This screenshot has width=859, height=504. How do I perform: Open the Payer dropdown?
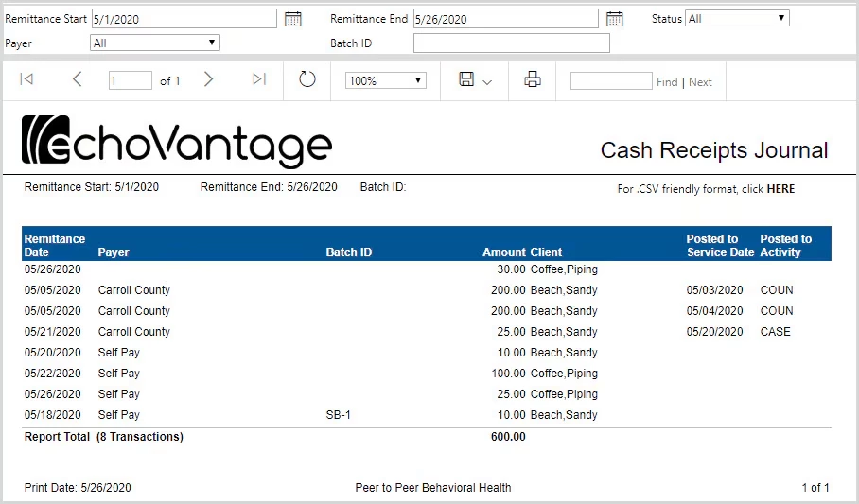(x=155, y=43)
